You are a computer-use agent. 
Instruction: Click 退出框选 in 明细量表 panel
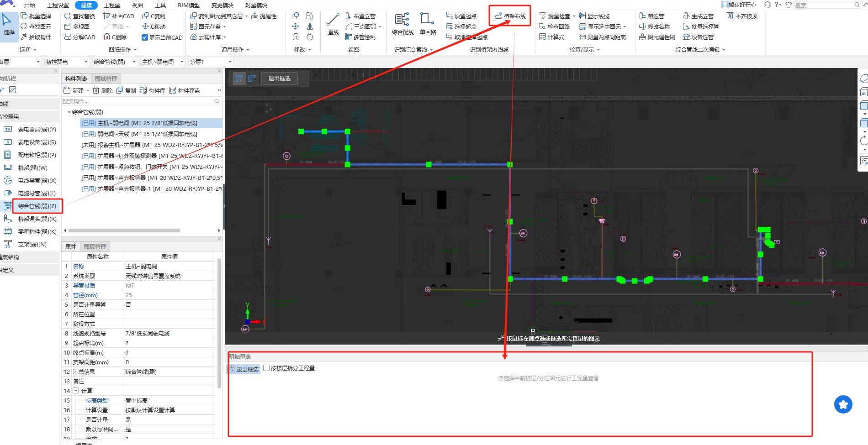[x=244, y=369]
